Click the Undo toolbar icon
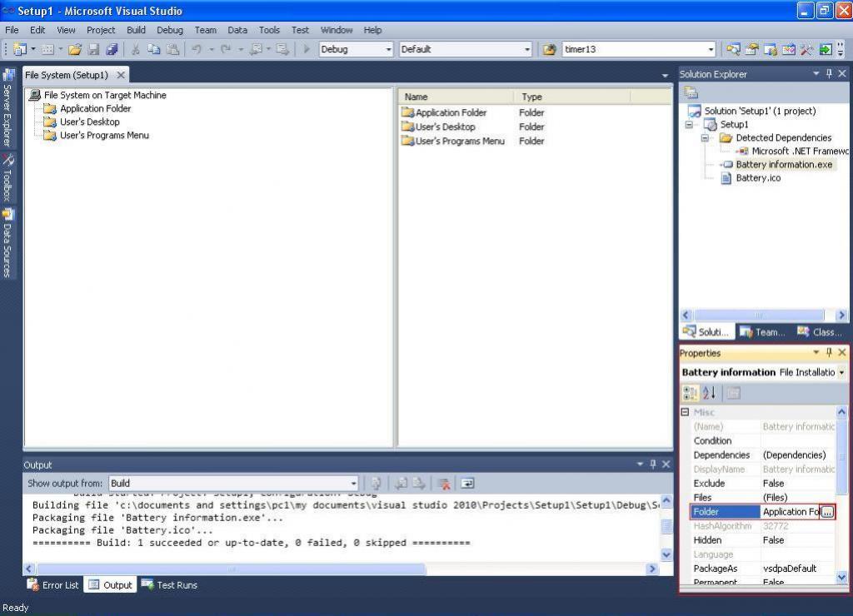Screen dimensions: 853x616 pos(197,49)
